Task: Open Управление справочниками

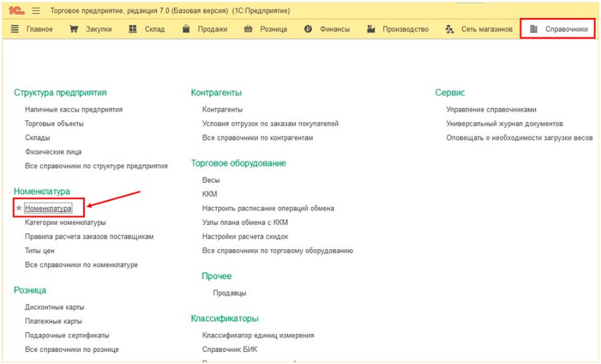Action: [491, 110]
